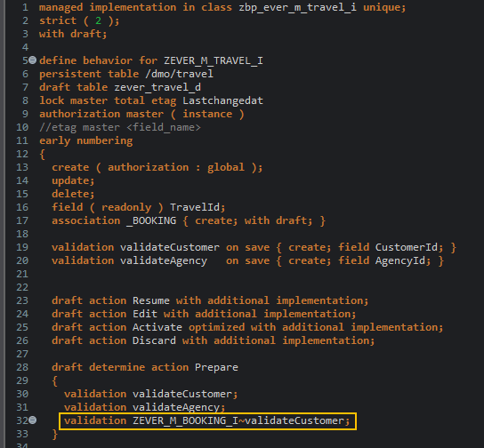The image size is (484, 448).
Task: Place cursor on class name zbp_ever_m_travel_i
Action: 297,7
